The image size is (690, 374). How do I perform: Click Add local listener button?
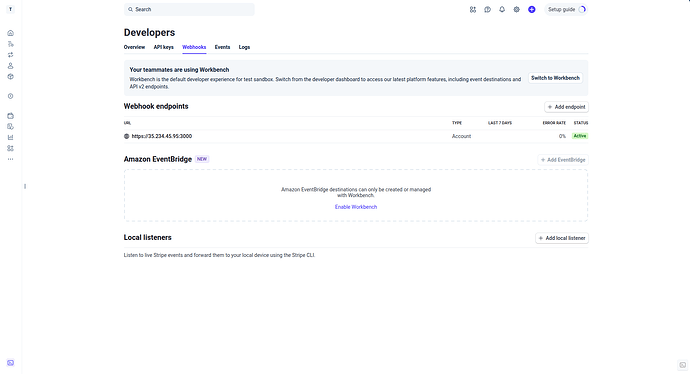coord(562,238)
